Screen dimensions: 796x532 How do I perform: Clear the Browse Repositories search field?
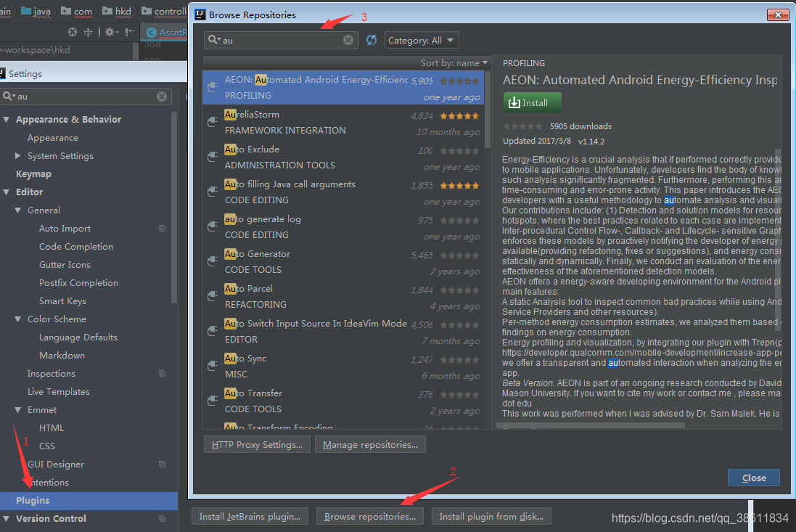[348, 40]
